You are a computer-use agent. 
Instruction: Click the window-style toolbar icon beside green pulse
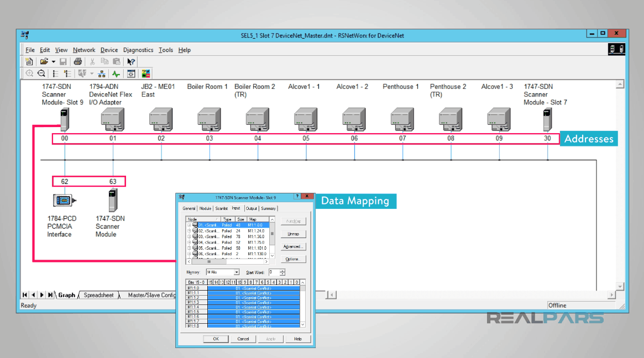131,73
